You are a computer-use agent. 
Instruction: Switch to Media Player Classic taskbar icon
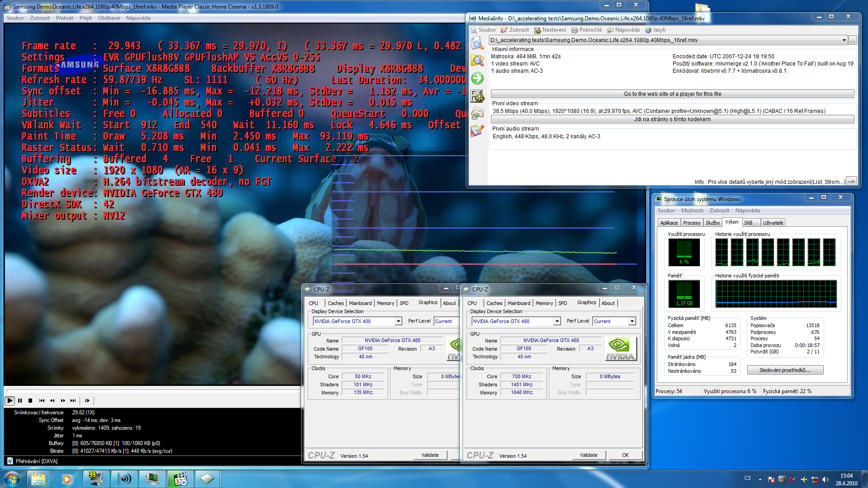click(x=180, y=479)
